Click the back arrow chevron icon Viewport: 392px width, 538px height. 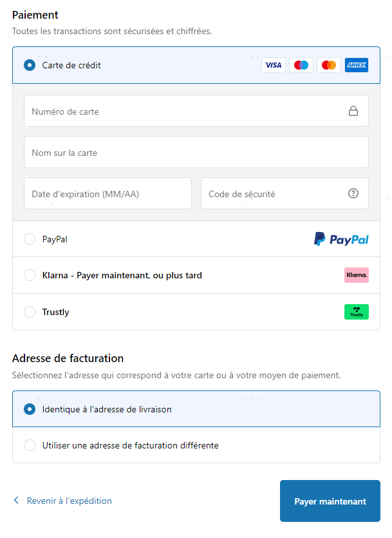tap(17, 501)
